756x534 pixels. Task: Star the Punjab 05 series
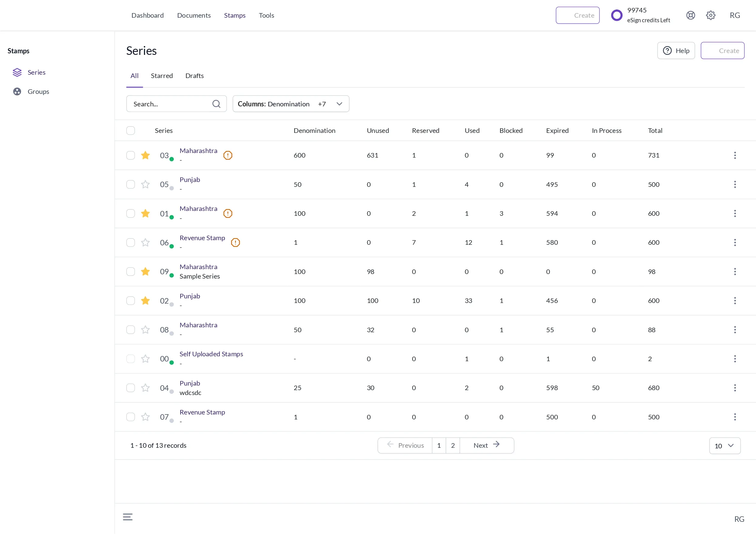pyautogui.click(x=145, y=185)
